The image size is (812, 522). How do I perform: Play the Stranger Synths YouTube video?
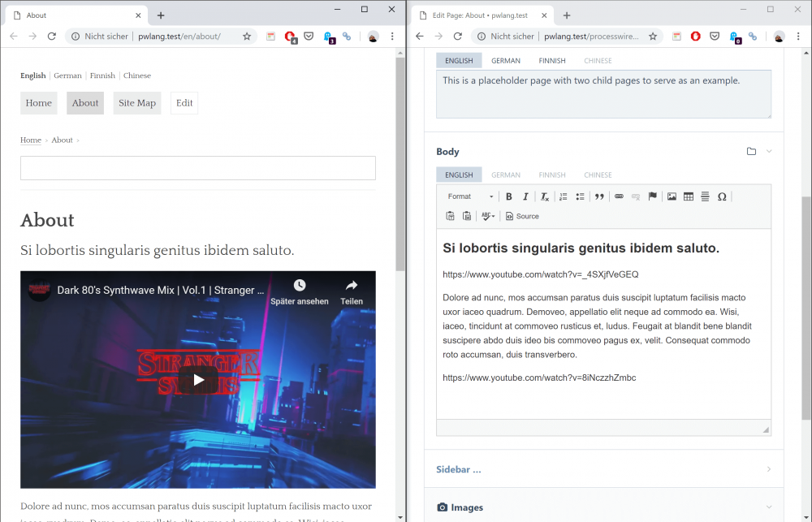[x=198, y=380]
